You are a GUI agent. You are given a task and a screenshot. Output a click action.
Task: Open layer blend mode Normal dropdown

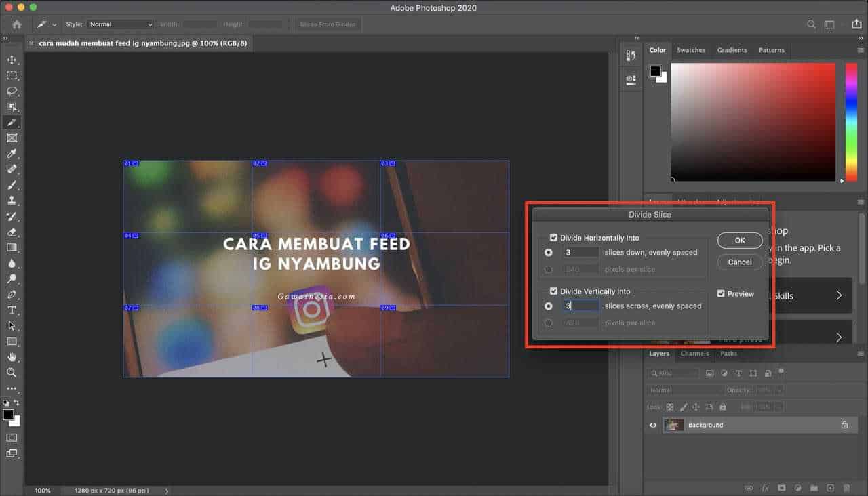pos(685,390)
